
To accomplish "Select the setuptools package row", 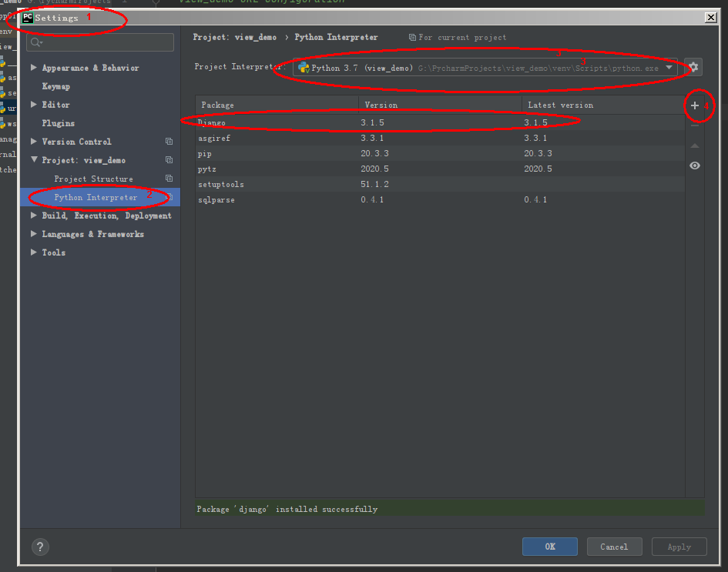I will coord(440,184).
